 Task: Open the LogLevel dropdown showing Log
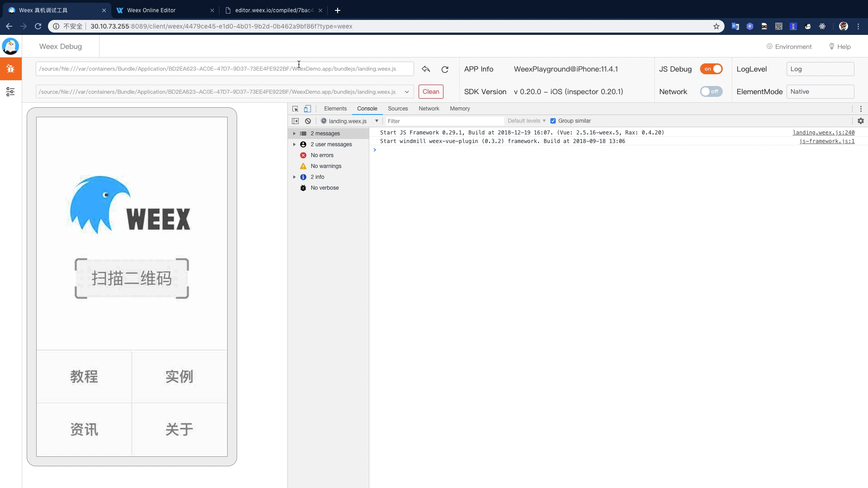(820, 69)
